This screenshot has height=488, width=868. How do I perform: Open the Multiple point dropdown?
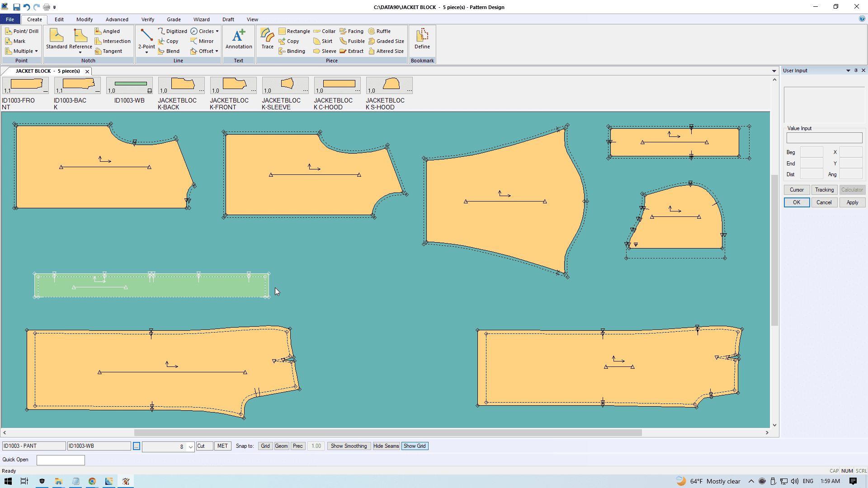tap(36, 51)
